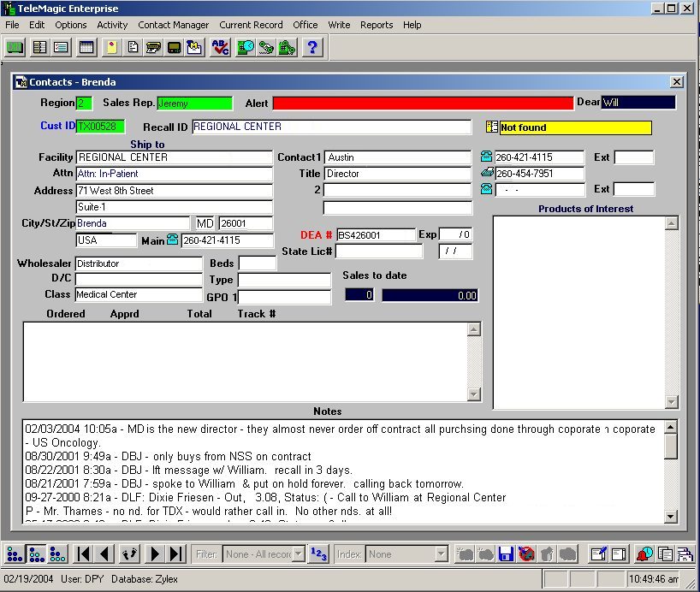Click the yellow Not found button

click(x=574, y=127)
